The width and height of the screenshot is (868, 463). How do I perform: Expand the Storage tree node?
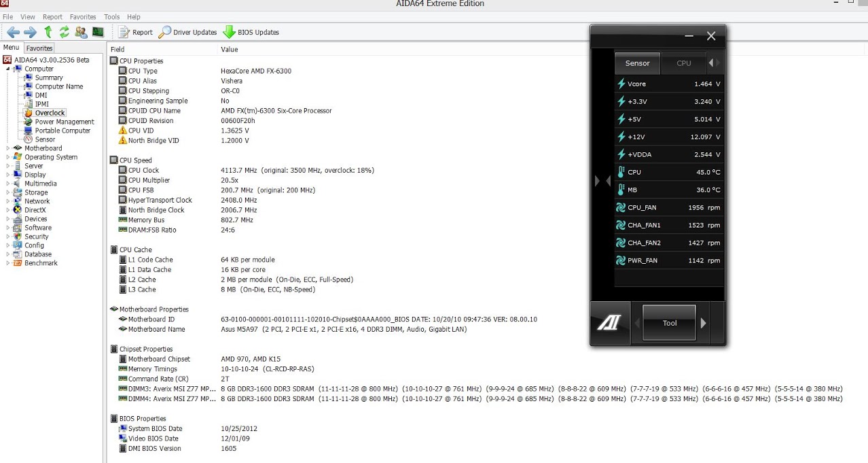click(8, 192)
